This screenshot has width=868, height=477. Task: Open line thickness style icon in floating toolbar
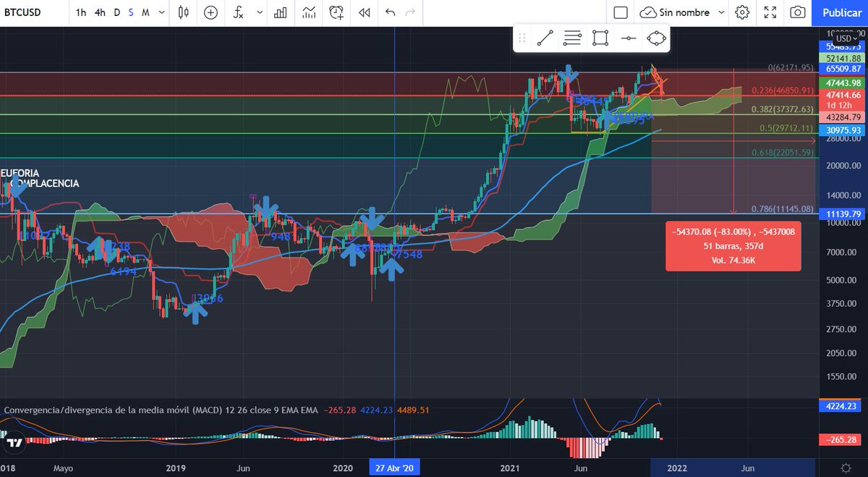[x=573, y=38]
